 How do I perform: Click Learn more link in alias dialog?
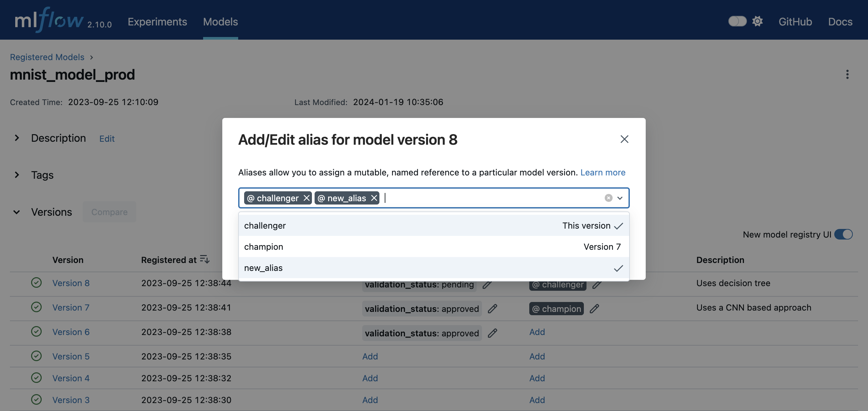pyautogui.click(x=603, y=172)
